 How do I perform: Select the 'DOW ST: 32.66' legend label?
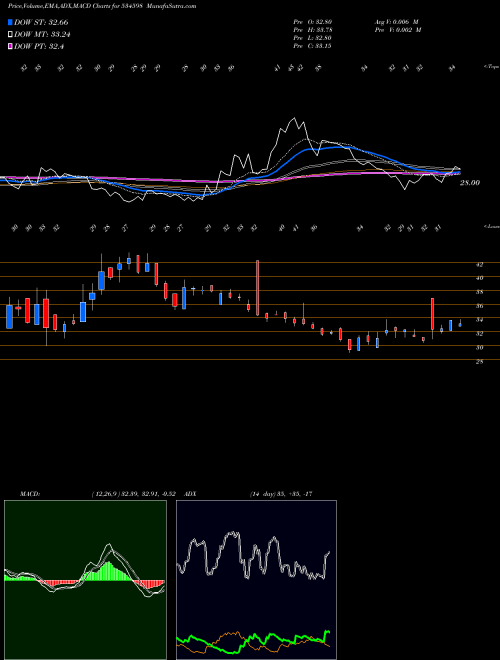click(41, 22)
